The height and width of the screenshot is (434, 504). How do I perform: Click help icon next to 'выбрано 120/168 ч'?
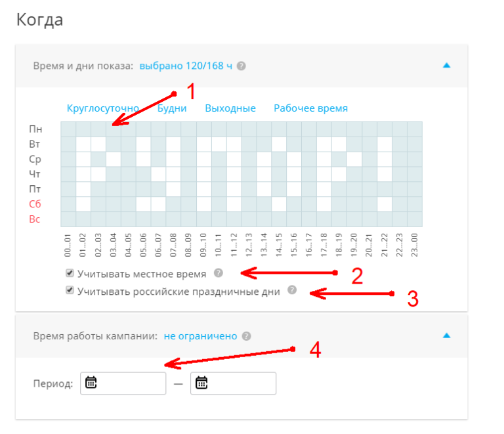(x=241, y=66)
